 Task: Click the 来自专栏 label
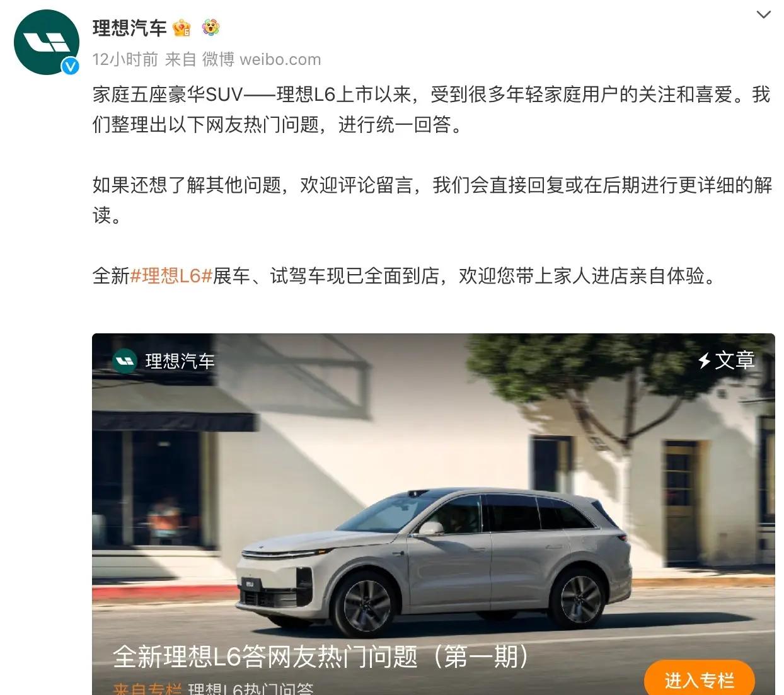click(147, 689)
